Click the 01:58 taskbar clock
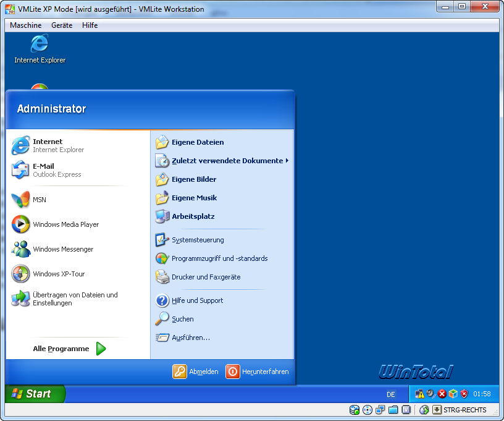This screenshot has width=504, height=421. pyautogui.click(x=482, y=394)
